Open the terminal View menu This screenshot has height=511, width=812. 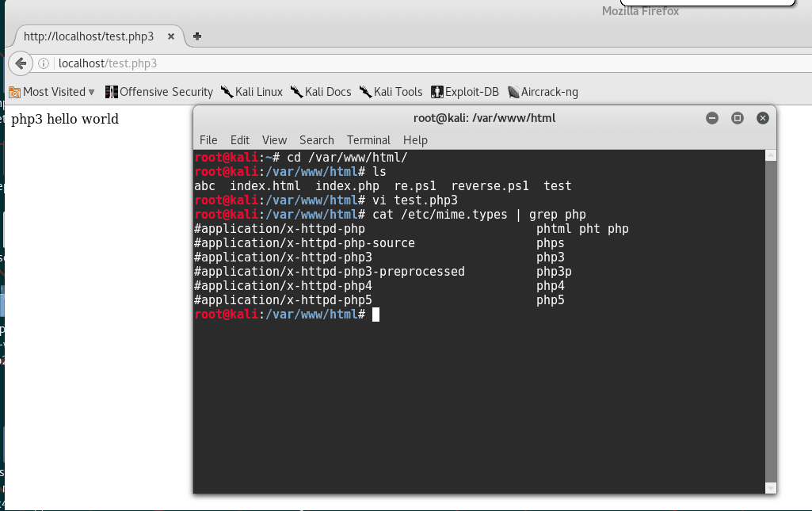pos(274,140)
